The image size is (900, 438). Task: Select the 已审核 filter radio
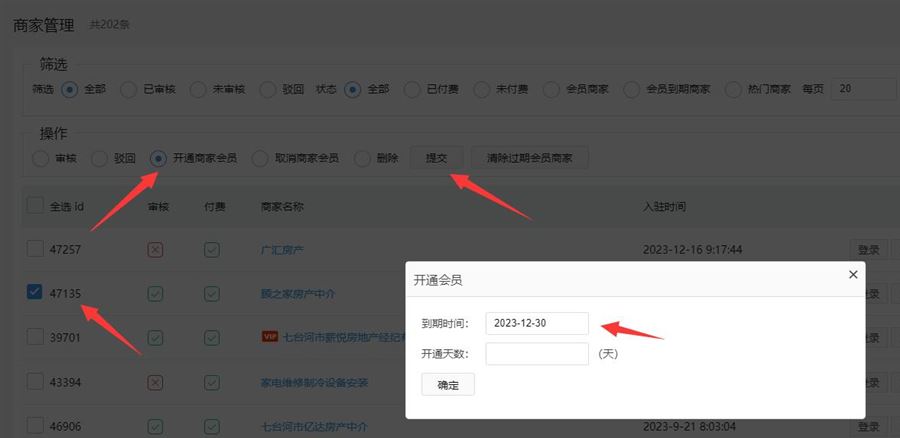point(129,89)
